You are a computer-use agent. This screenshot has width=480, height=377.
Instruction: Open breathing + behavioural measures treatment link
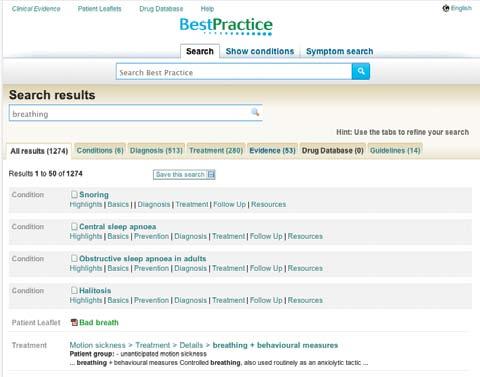[x=275, y=345]
